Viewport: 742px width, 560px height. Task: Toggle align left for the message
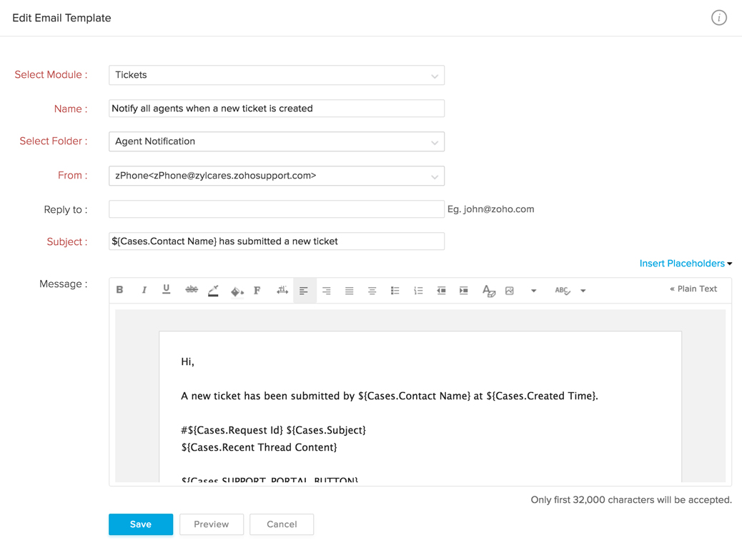coord(304,291)
